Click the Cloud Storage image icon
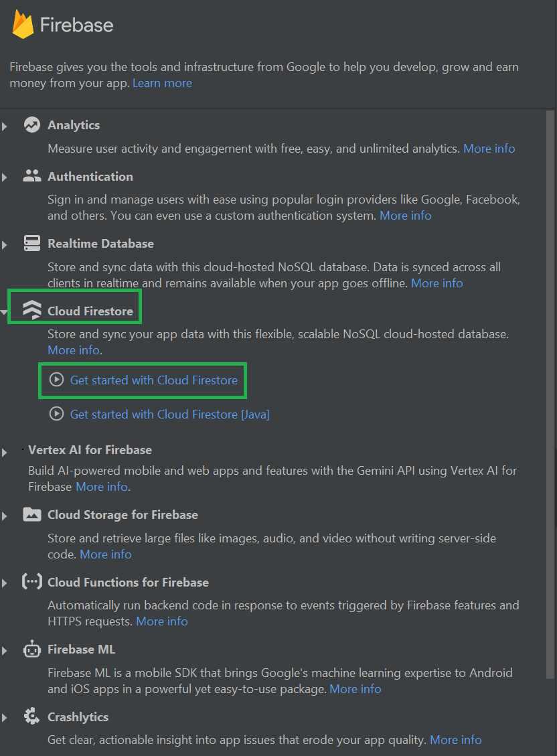Image resolution: width=557 pixels, height=756 pixels. tap(31, 514)
